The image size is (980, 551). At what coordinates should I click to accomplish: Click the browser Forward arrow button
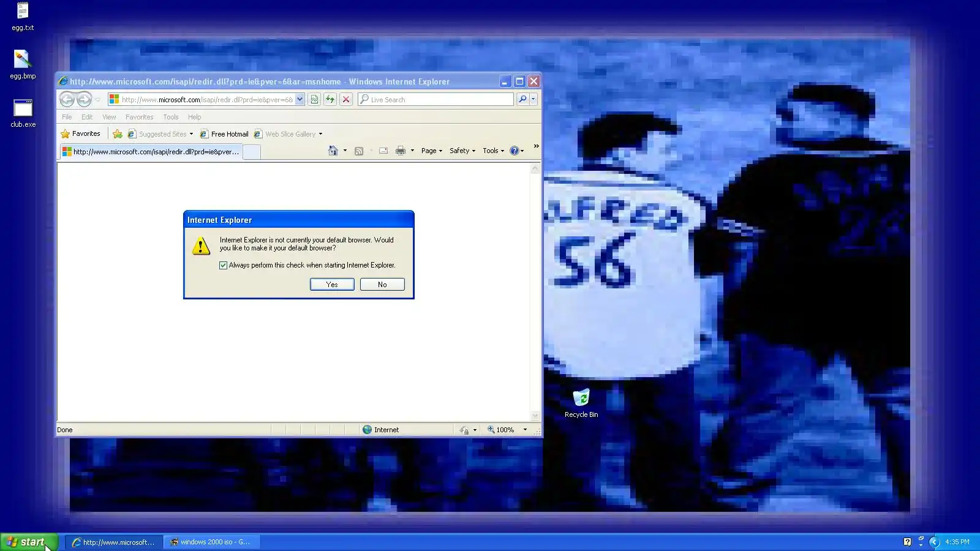coord(85,99)
